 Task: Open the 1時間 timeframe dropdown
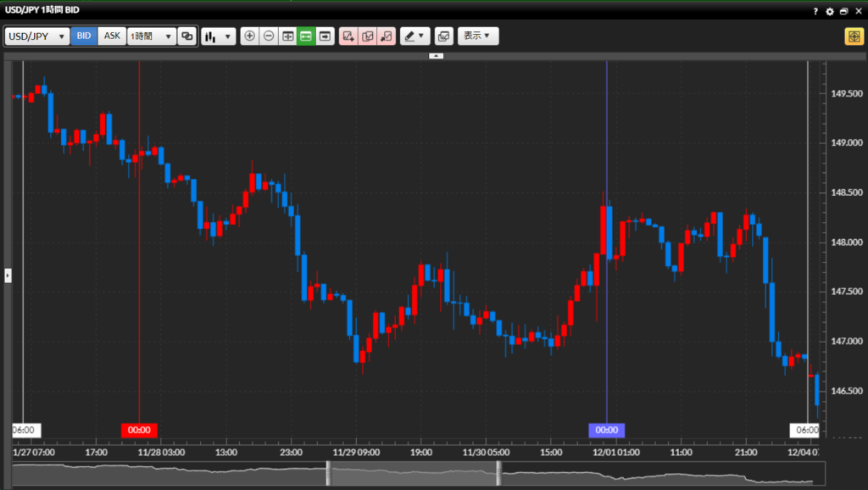pyautogui.click(x=151, y=36)
